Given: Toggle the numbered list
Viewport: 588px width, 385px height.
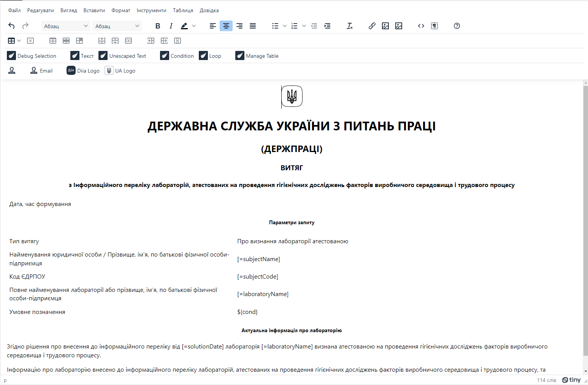Looking at the screenshot, I should (295, 26).
